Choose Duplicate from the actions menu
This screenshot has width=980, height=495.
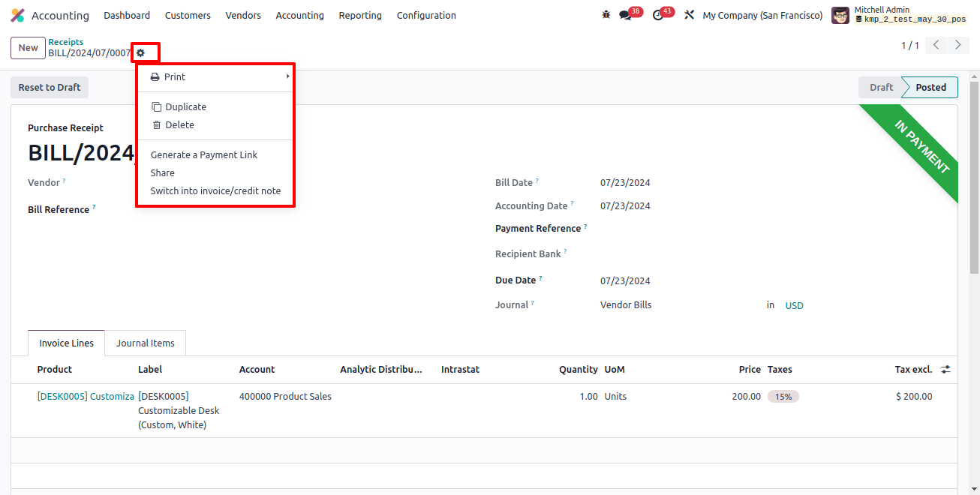pyautogui.click(x=215, y=106)
